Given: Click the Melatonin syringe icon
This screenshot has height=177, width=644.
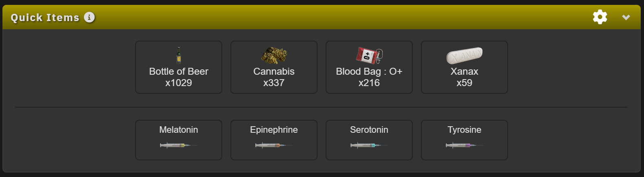Looking at the screenshot, I should (x=178, y=145).
